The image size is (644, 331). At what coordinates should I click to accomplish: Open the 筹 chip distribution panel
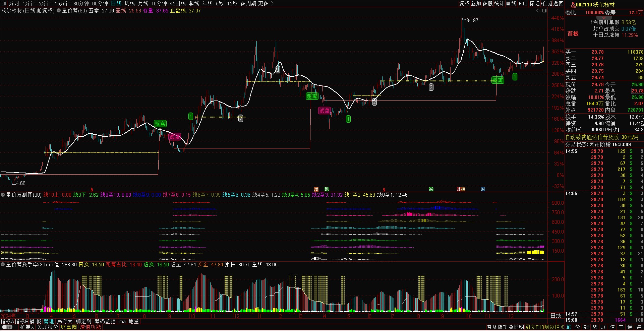pyautogui.click(x=639, y=327)
